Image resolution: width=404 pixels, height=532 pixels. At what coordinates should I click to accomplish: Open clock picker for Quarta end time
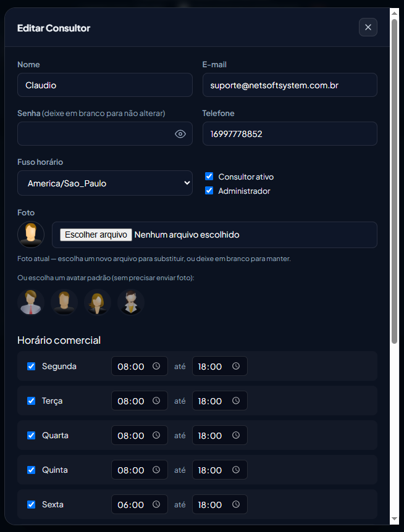tap(236, 435)
